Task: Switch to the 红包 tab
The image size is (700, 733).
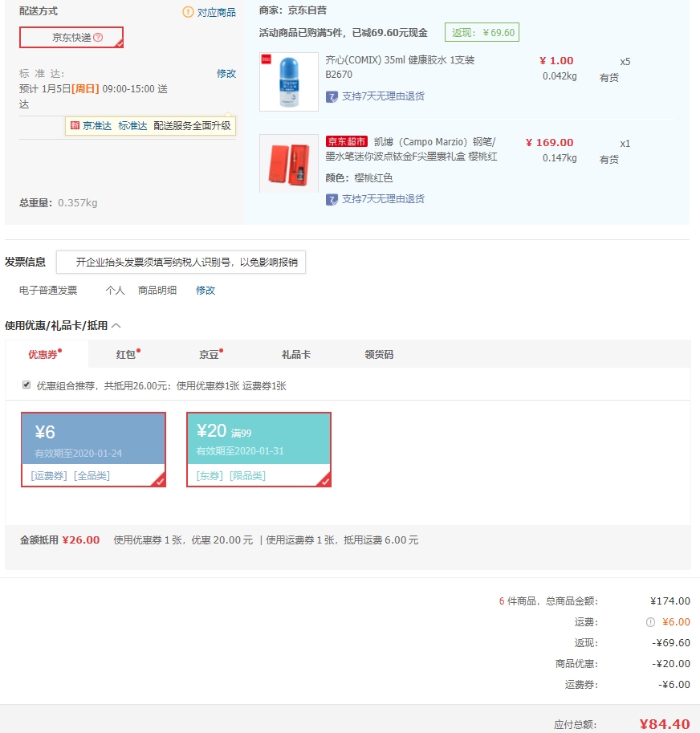Action: [128, 354]
